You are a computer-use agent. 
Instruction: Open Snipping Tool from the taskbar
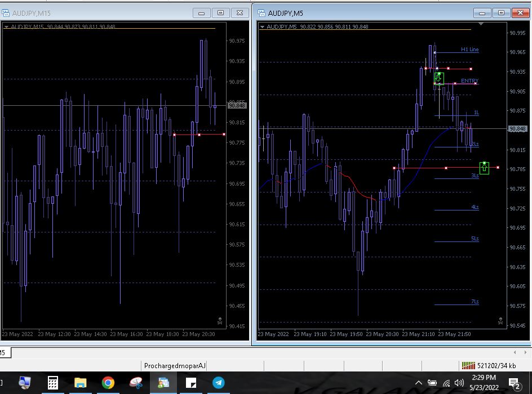tap(136, 383)
